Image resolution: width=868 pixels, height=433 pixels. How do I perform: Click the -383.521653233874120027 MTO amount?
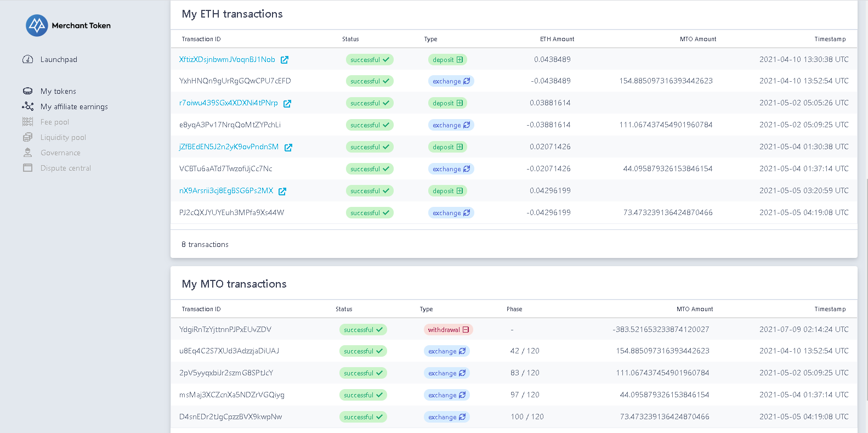click(661, 329)
